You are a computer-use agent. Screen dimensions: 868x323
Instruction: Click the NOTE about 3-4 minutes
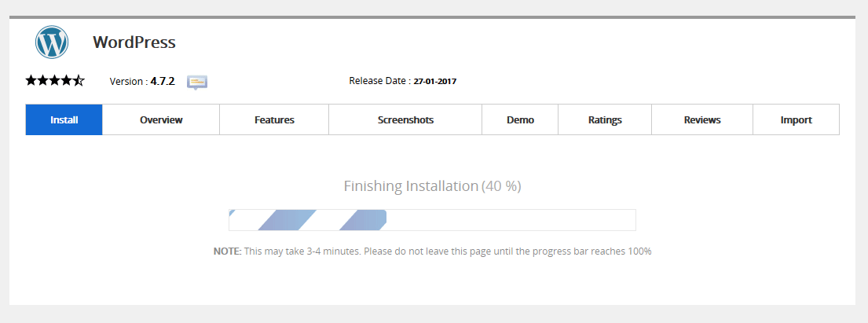[x=432, y=251]
